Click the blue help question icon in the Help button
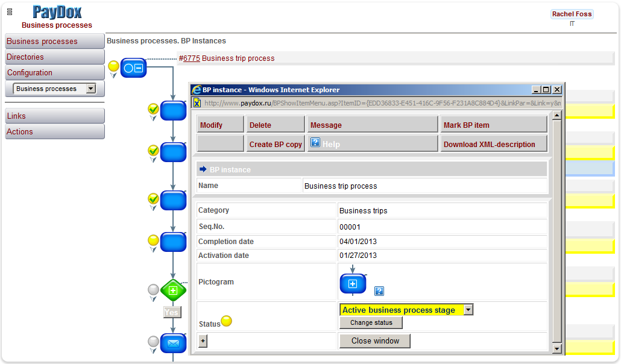This screenshot has height=364, width=621. point(315,142)
